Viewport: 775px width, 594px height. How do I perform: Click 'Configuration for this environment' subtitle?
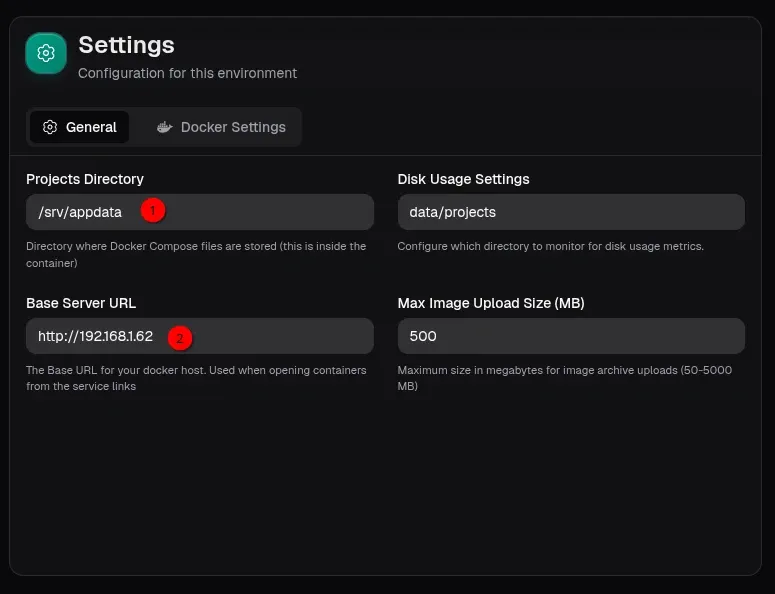tap(187, 73)
